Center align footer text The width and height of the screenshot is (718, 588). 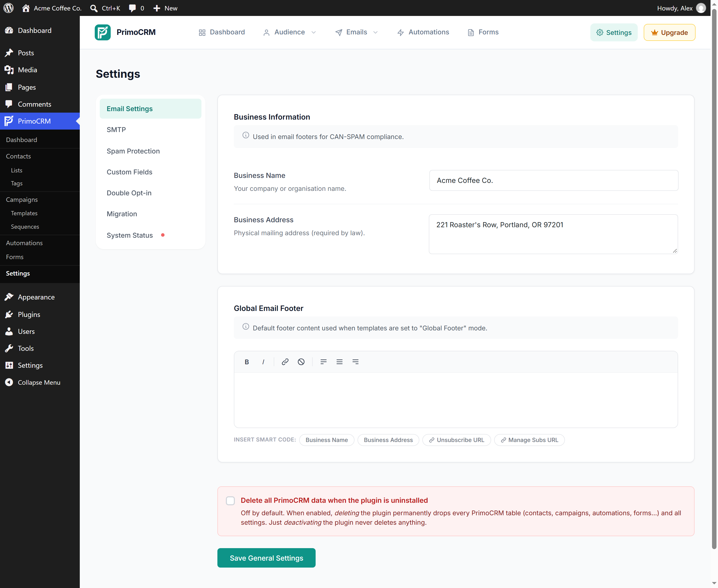339,362
